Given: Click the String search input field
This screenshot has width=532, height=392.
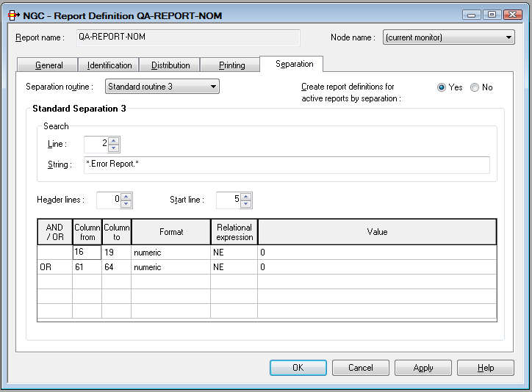Looking at the screenshot, I should (287, 164).
